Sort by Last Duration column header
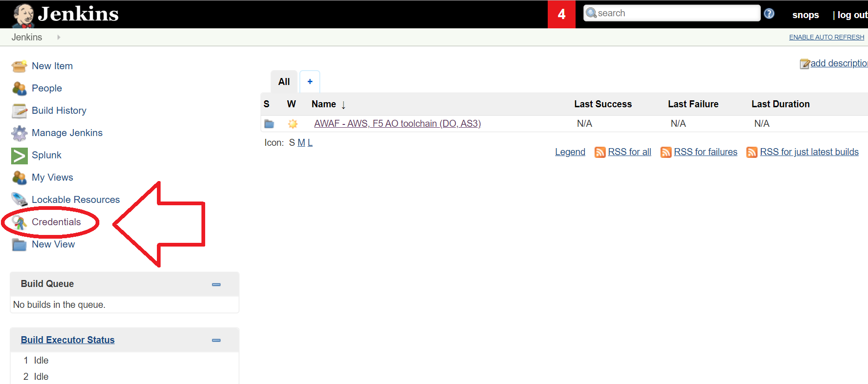 pos(781,104)
